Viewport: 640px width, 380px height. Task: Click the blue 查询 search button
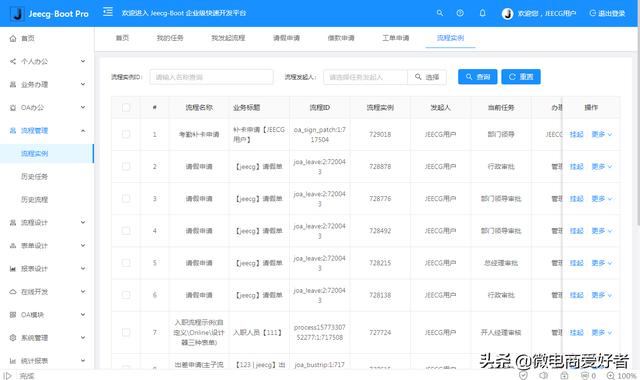[x=478, y=77]
